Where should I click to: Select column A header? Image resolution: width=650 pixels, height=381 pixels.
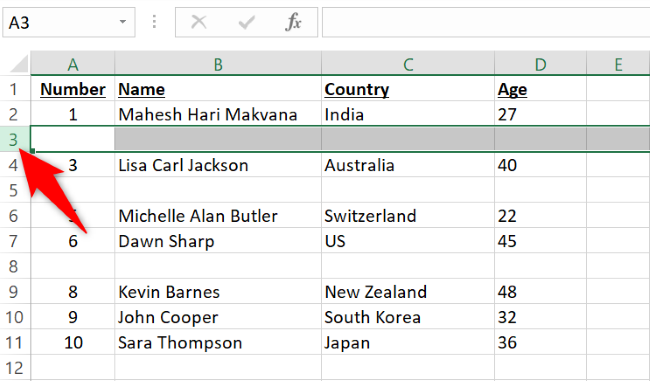click(73, 64)
